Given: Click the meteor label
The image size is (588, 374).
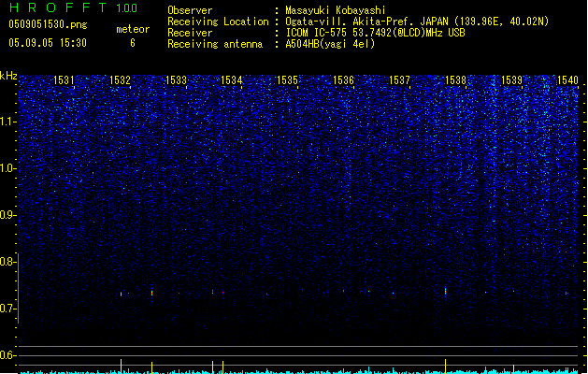Looking at the screenshot, I should pos(133,29).
